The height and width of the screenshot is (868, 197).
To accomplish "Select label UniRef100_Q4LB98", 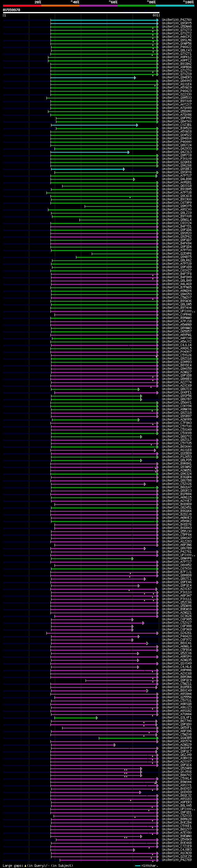I will pyautogui.click(x=177, y=179).
